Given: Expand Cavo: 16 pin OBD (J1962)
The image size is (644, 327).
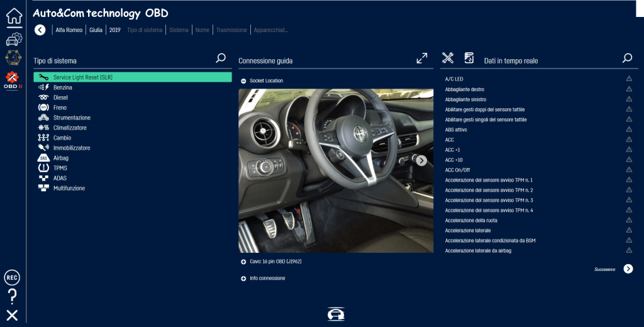Looking at the screenshot, I should click(x=243, y=261).
